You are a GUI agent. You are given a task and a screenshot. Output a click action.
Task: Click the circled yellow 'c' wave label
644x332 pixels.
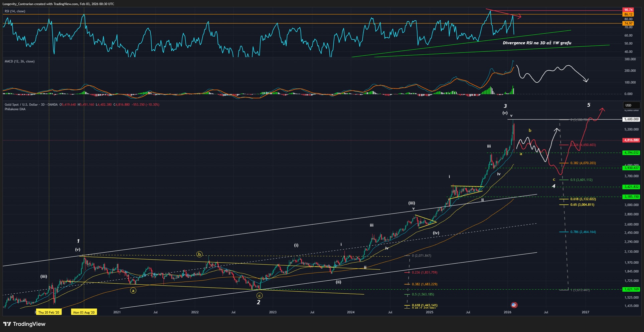pos(260,296)
